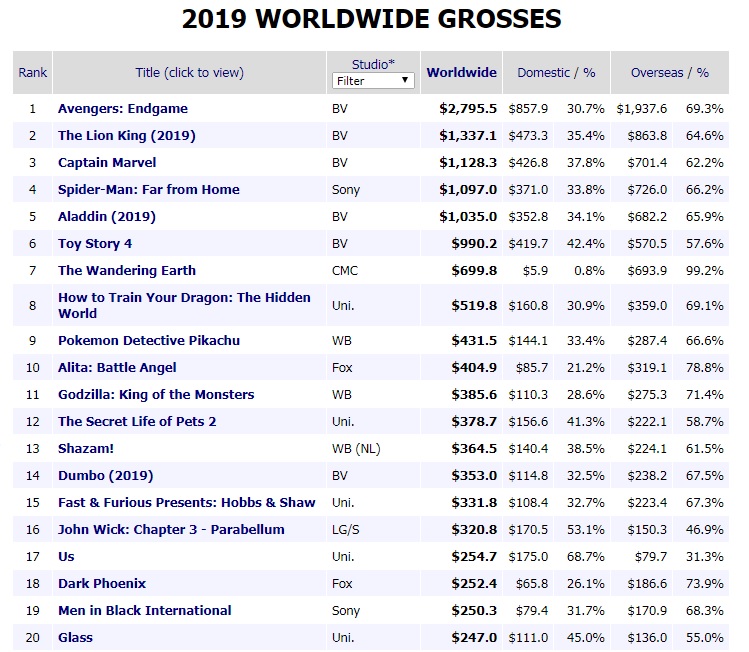Sort by Worldwide column header

coord(461,73)
